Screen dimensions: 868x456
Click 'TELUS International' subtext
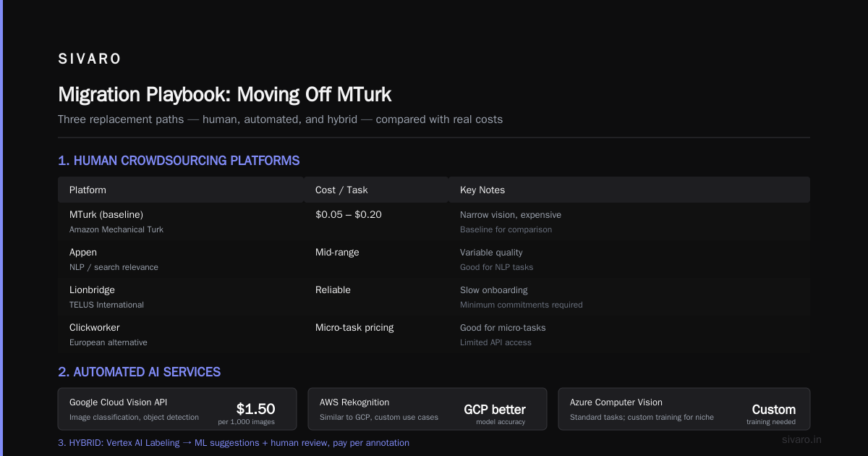(x=106, y=305)
